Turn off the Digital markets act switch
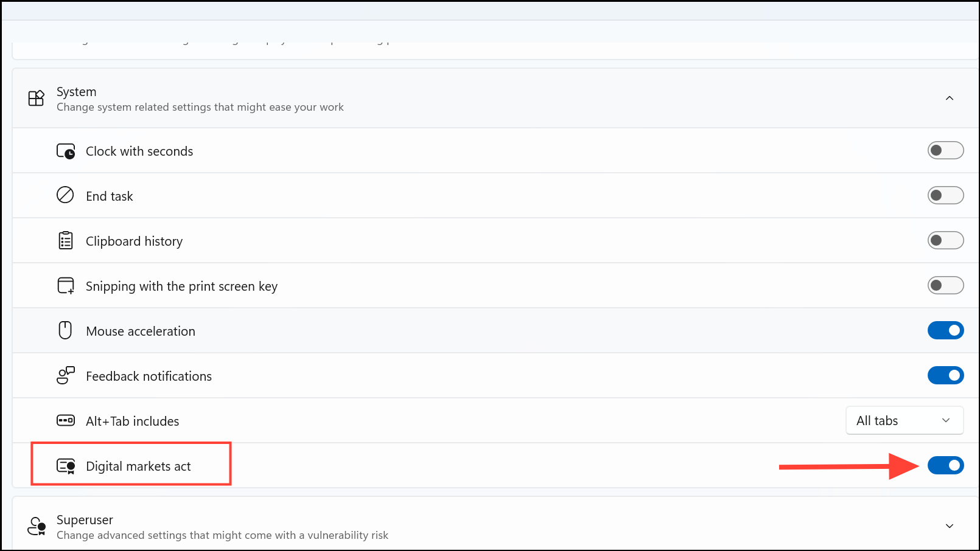Screen dimensions: 980x551 (945, 465)
